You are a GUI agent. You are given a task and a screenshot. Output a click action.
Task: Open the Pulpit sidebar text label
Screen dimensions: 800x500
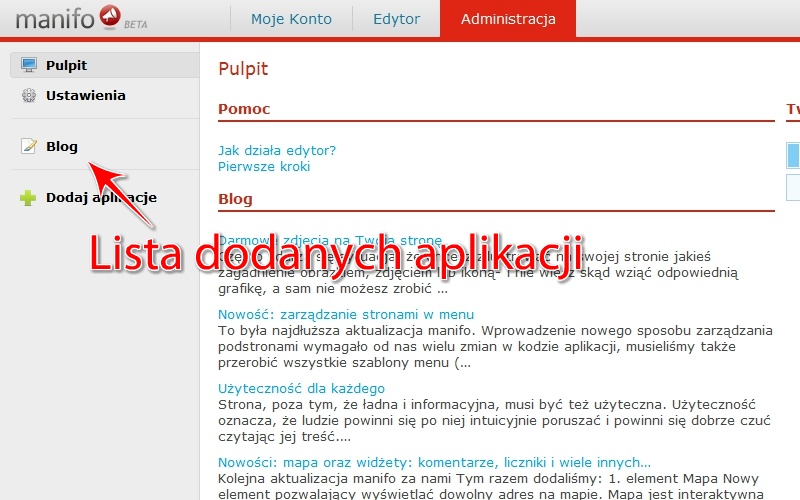coord(66,66)
